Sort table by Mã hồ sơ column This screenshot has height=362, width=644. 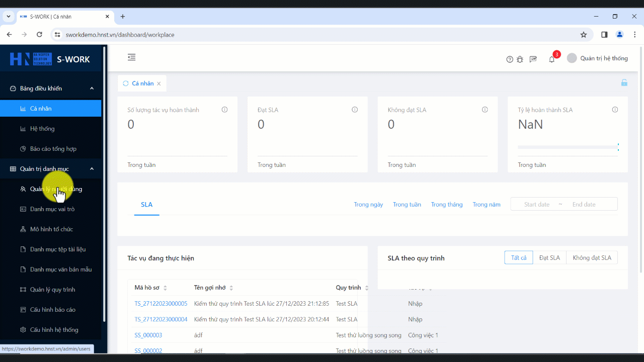coord(150,288)
